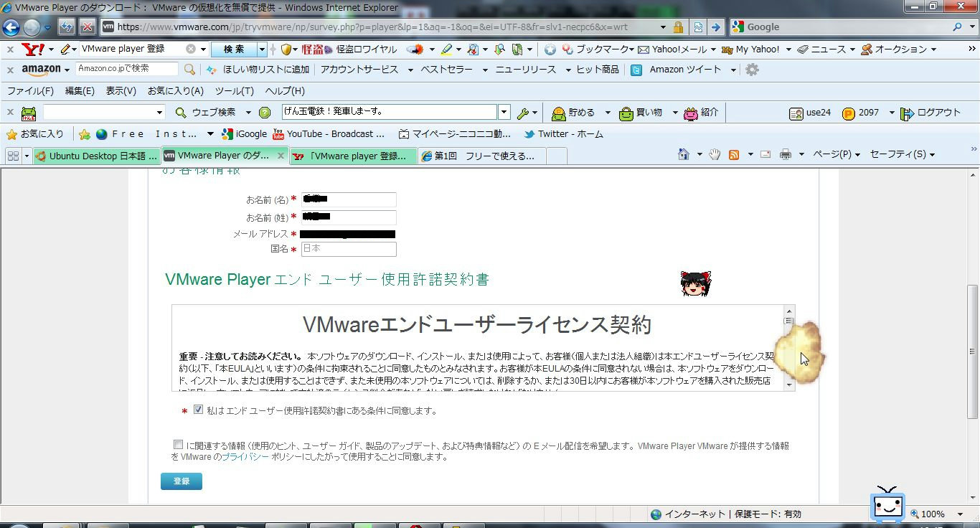The height and width of the screenshot is (528, 980).
Task: Click the Google search magnifier icon
Action: (958, 27)
